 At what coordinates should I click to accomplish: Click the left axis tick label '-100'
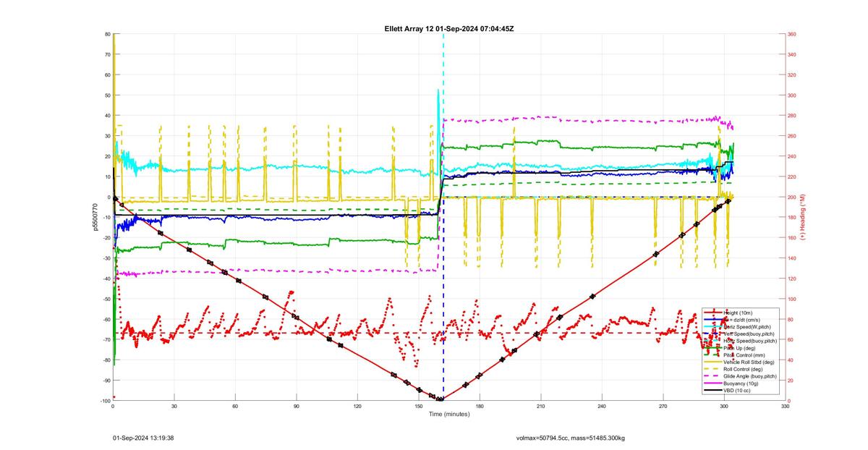click(x=105, y=401)
